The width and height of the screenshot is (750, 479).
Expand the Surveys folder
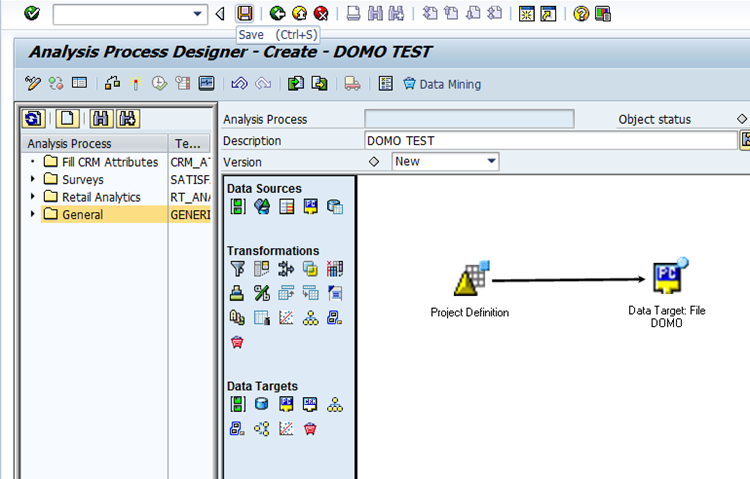click(33, 179)
